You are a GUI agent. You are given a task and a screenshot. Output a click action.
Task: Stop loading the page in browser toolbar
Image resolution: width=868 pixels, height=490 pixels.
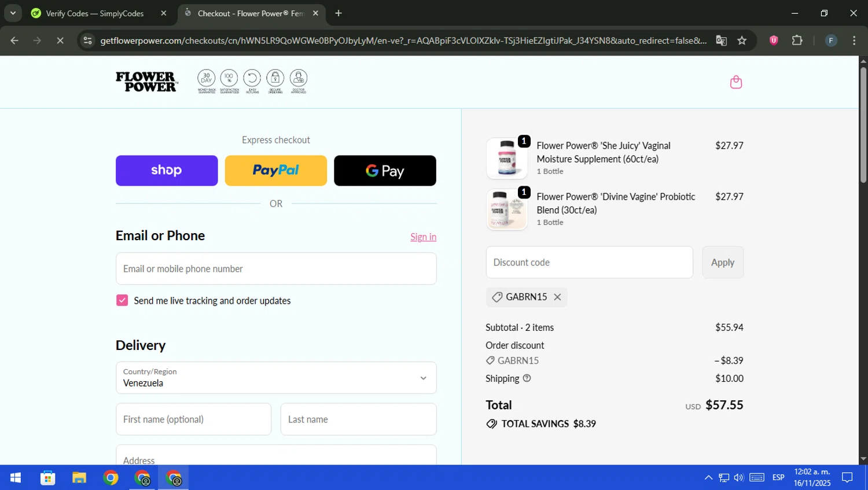[60, 40]
